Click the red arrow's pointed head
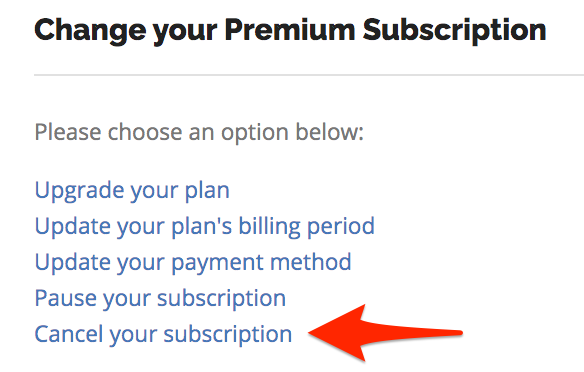The image size is (584, 372). click(335, 333)
